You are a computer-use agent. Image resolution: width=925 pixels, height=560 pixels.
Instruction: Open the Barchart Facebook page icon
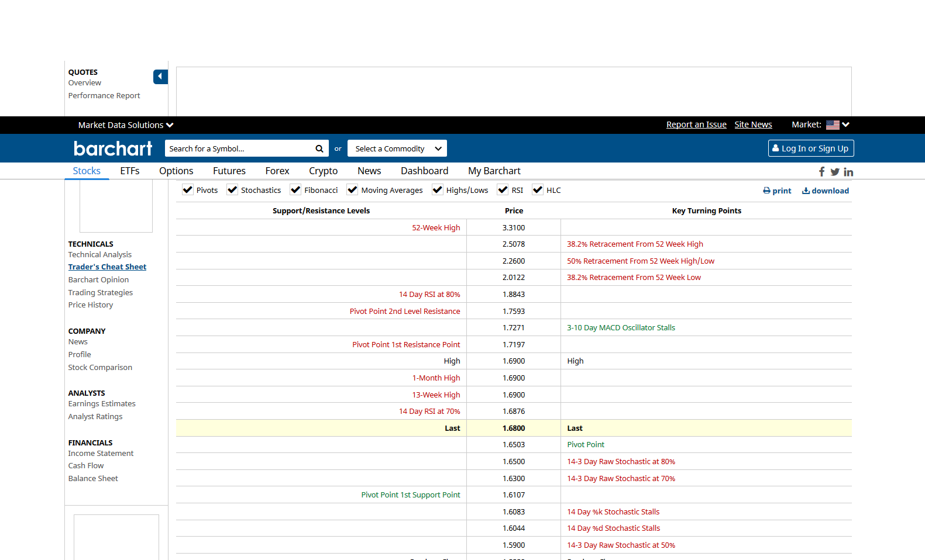[822, 172]
